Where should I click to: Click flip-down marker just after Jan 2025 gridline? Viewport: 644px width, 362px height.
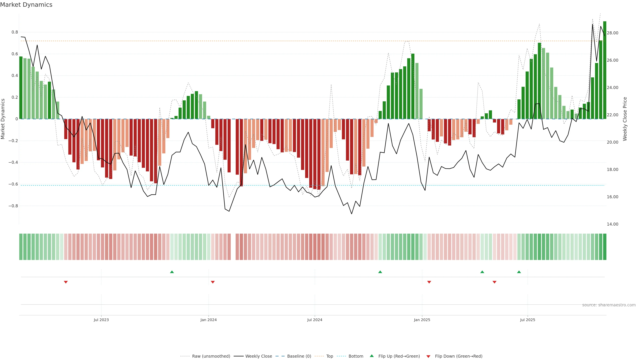point(429,282)
